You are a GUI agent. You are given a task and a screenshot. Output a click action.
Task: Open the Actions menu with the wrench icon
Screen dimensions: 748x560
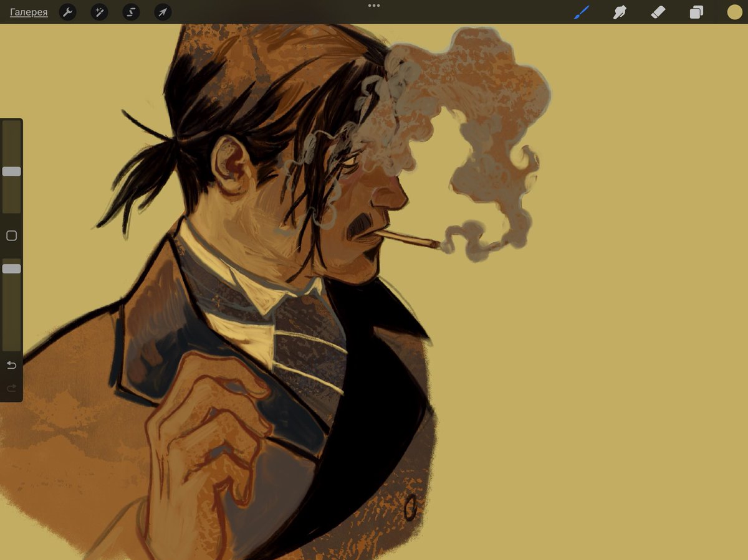pos(67,12)
